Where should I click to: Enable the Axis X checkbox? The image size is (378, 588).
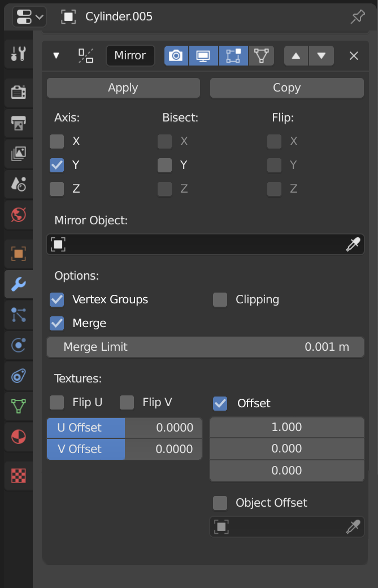[x=57, y=141]
